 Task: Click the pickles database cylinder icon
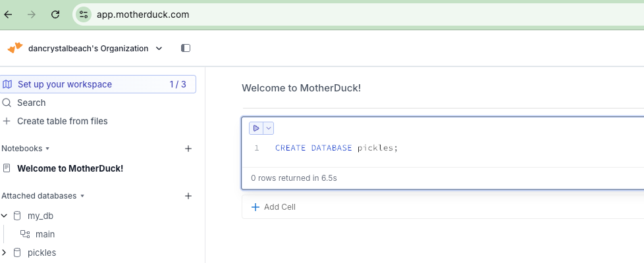pyautogui.click(x=17, y=252)
